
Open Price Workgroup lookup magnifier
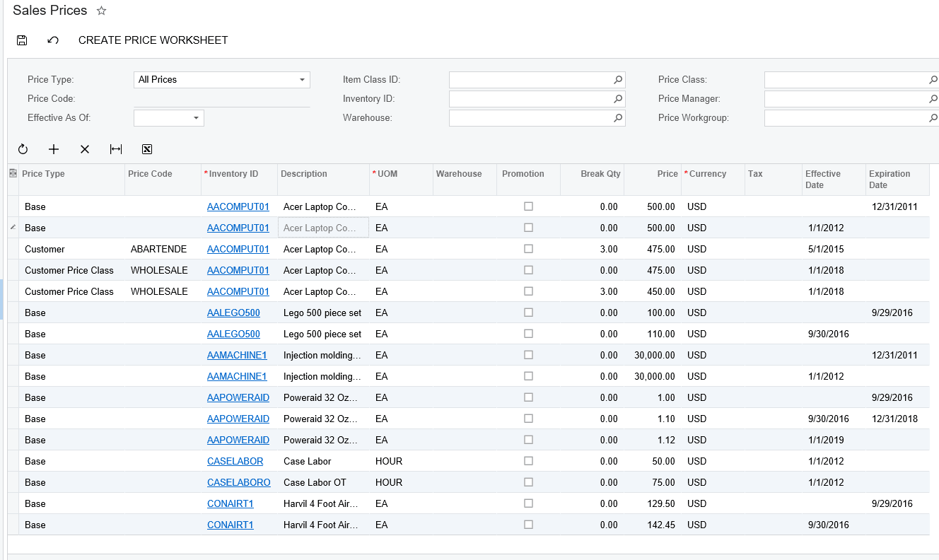click(933, 118)
